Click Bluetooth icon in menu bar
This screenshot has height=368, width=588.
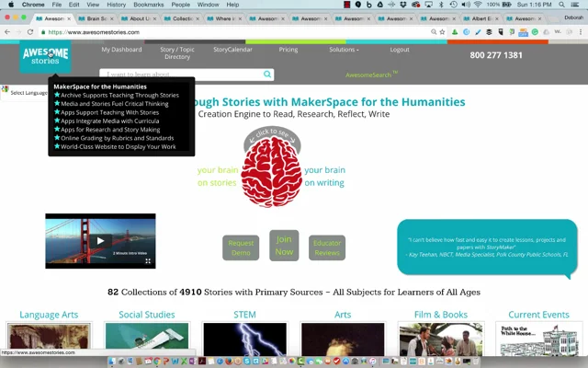(x=441, y=5)
